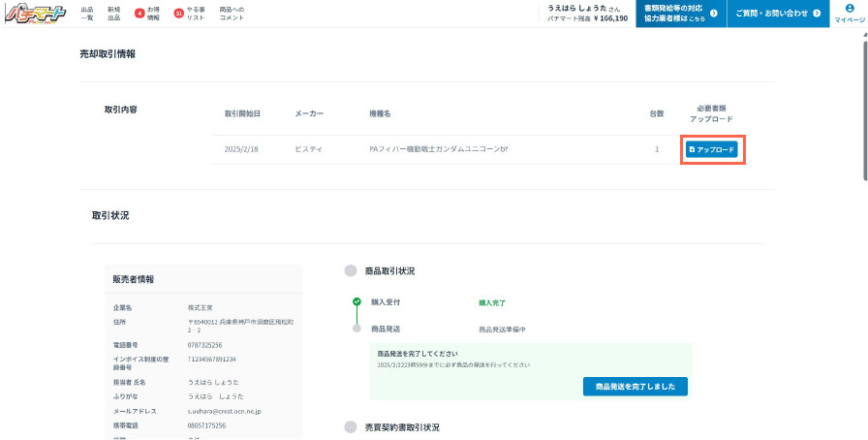Image resolution: width=868 pixels, height=440 pixels.
Task: Click green checkmark beside 購入受付
Action: 356,302
